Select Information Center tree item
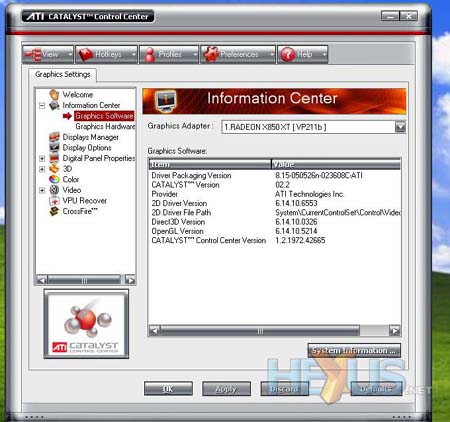Screen dimensions: 450x422 pos(91,105)
